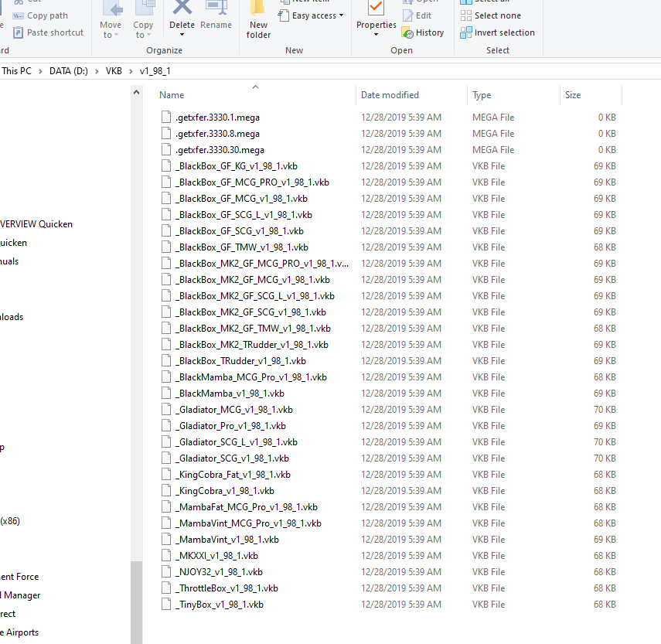661x644 pixels.
Task: Select _MambaFat_MCG_Pro_v1_98_1.vkb
Action: (247, 507)
